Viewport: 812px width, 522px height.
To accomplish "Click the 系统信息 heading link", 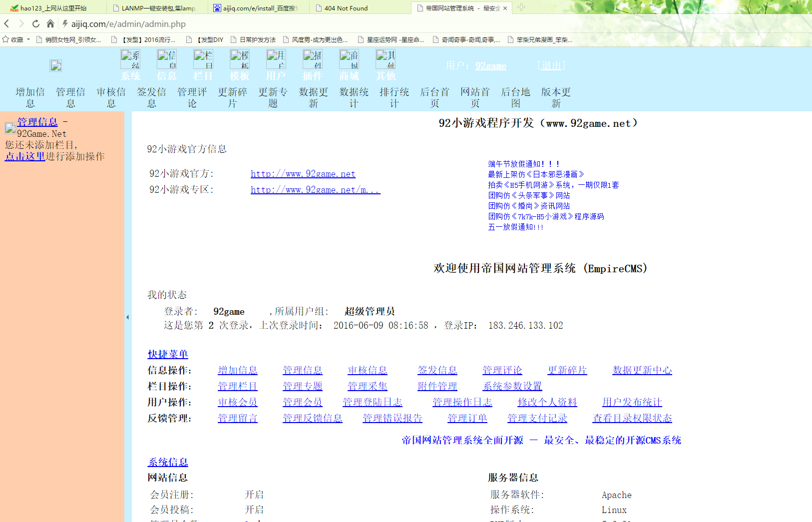I will [x=168, y=462].
